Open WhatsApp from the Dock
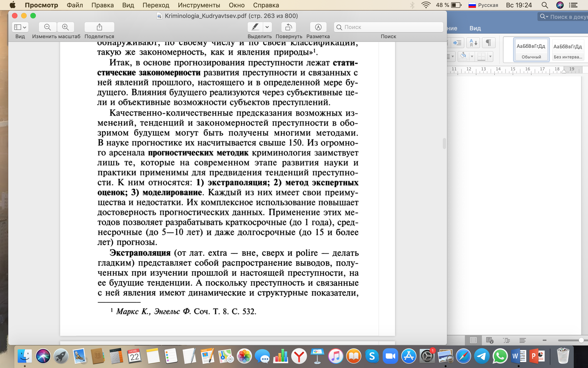588x368 pixels. 500,356
